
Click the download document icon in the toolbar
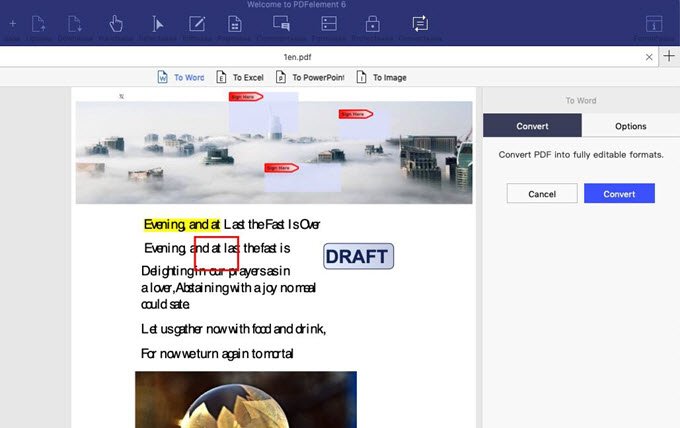click(75, 24)
